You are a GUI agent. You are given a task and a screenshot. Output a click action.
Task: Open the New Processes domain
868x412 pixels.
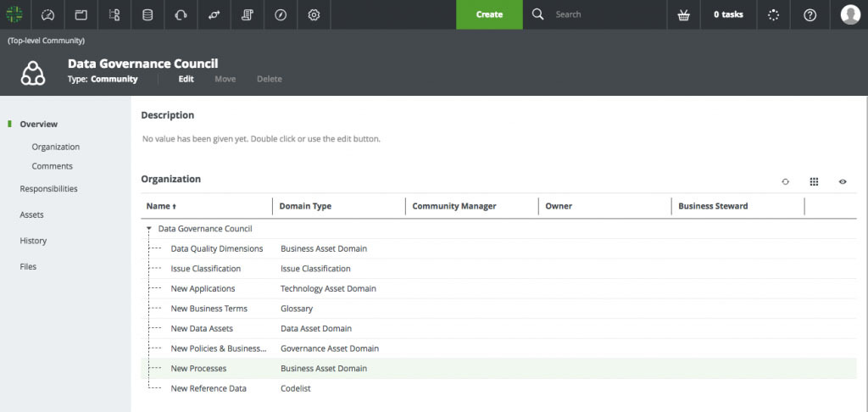(x=198, y=368)
